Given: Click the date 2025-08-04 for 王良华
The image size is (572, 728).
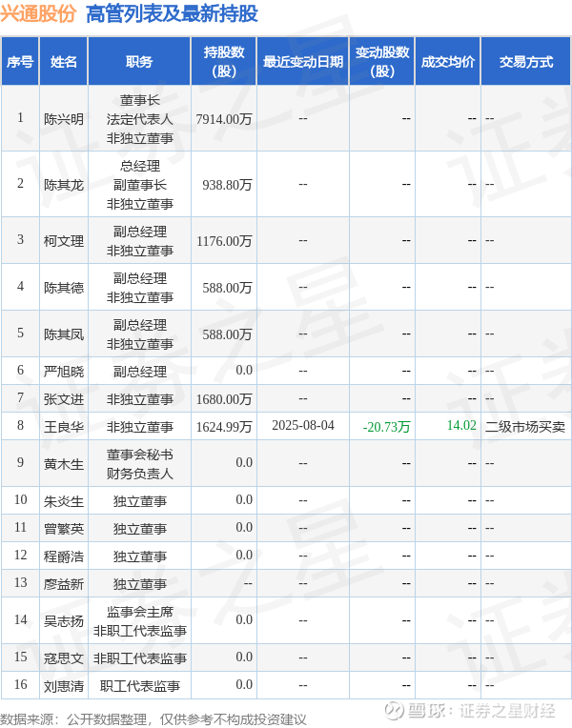Looking at the screenshot, I should (303, 426).
